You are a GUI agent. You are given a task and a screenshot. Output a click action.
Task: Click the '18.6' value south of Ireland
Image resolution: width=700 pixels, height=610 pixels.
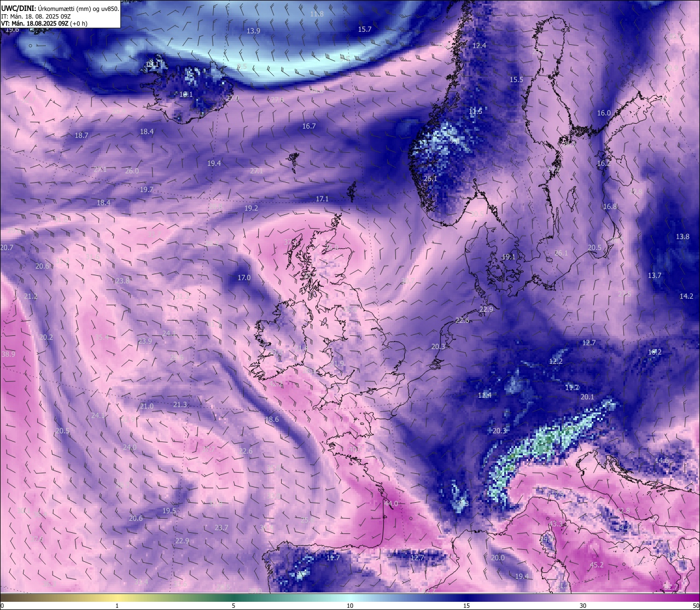click(272, 419)
